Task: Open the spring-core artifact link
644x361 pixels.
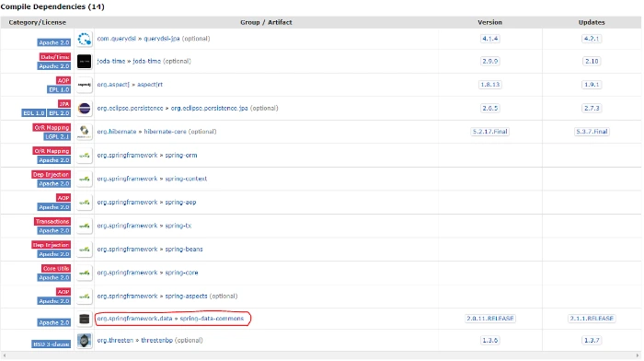Action: pos(181,273)
